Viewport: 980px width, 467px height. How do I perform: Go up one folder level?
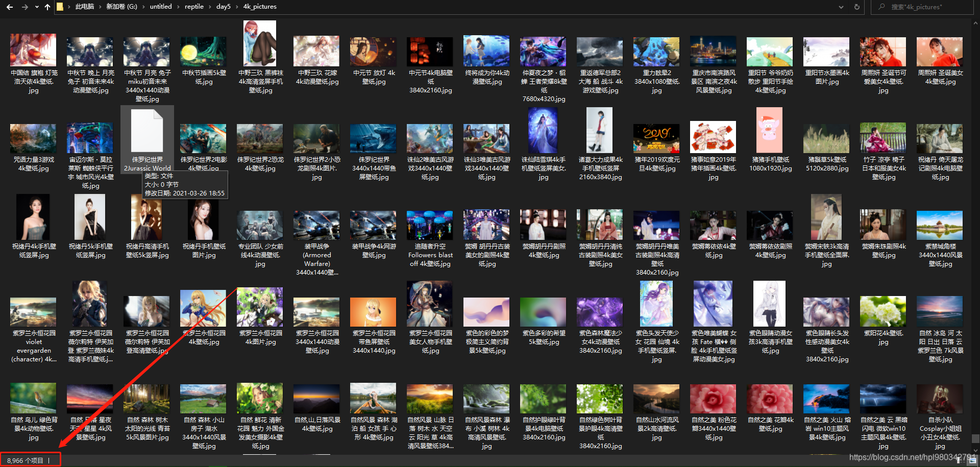(x=47, y=7)
